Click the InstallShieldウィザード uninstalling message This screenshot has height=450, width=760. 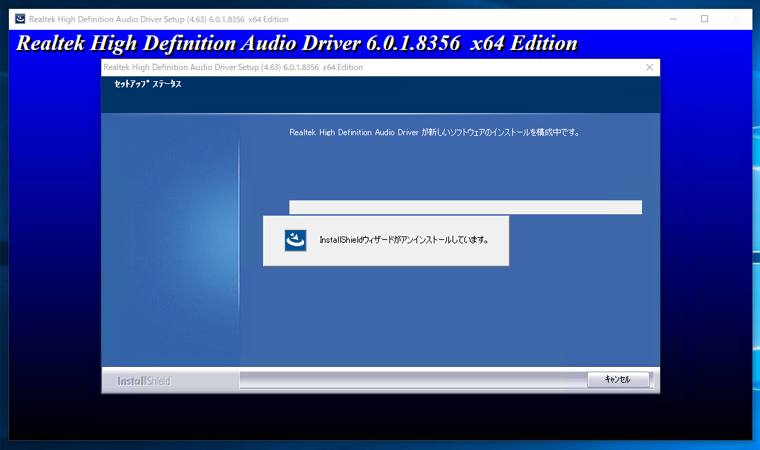pos(404,240)
